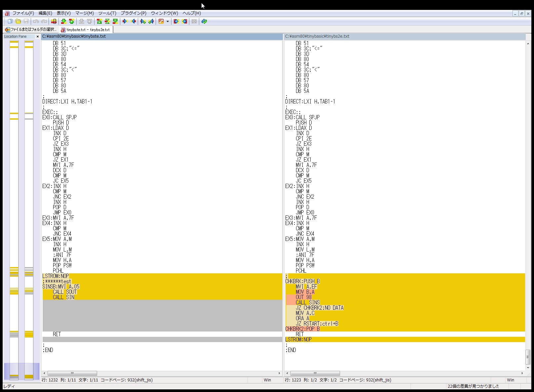Image resolution: width=534 pixels, height=392 pixels.
Task: Copy to right and advance icon
Action: 143,21
